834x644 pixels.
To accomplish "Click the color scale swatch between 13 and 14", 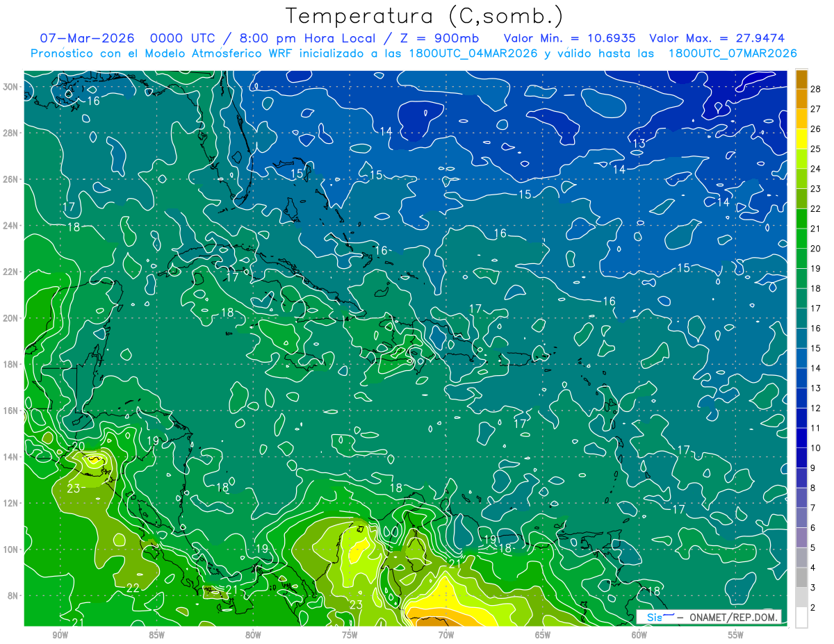I will (x=801, y=378).
